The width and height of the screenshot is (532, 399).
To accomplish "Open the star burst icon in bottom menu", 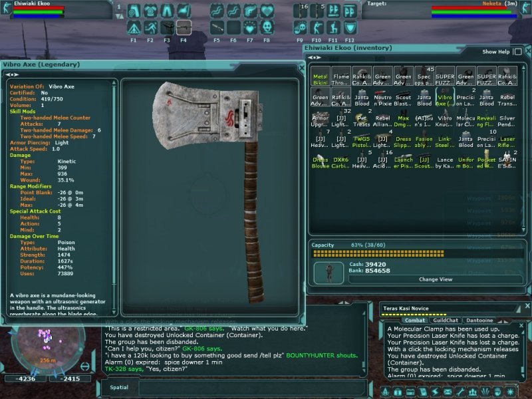I will point(510,392).
